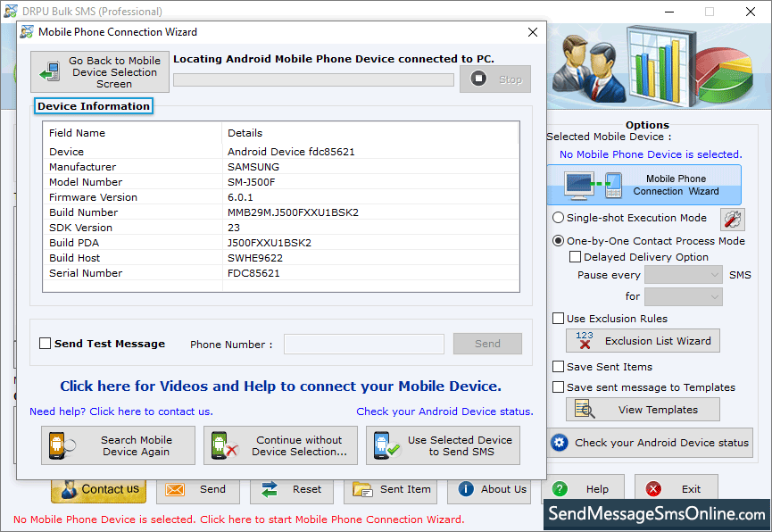
Task: Close the DRPU Bulk SMS main window
Action: [x=751, y=12]
